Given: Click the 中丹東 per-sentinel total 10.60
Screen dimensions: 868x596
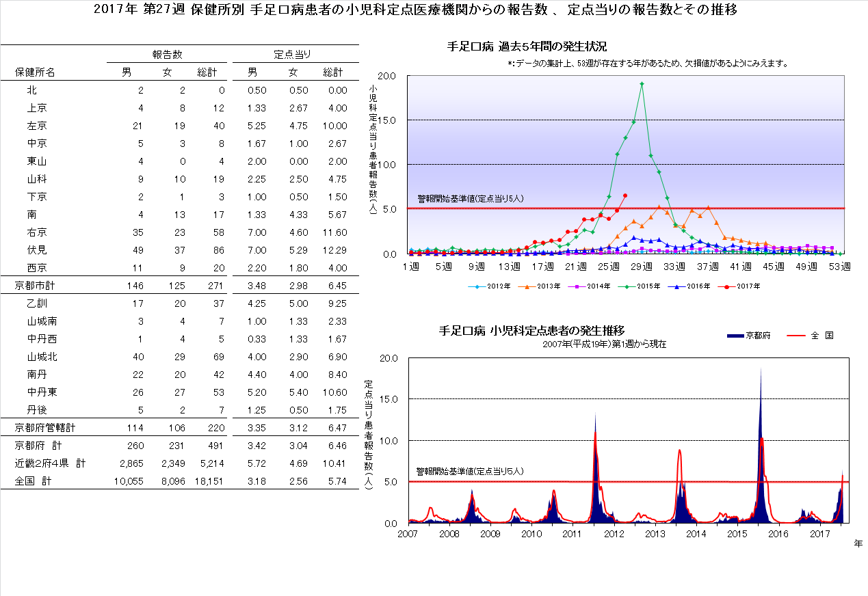Looking at the screenshot, I should point(335,392).
